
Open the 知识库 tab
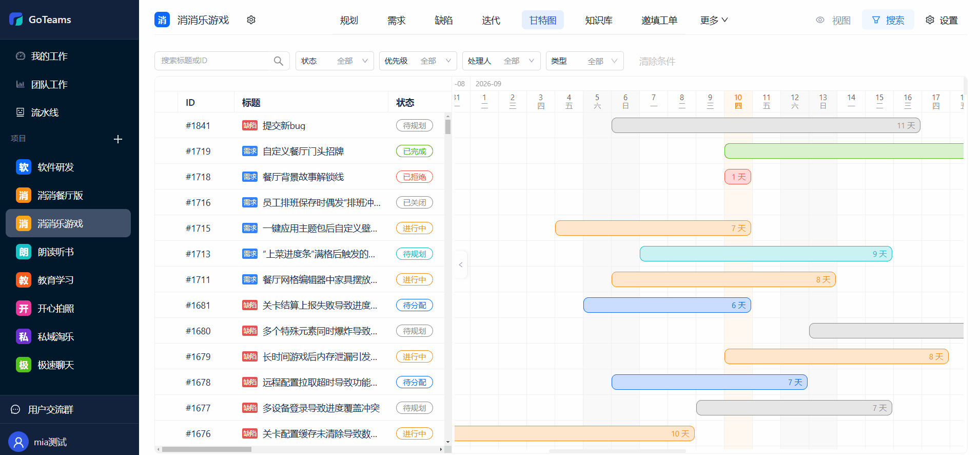[x=599, y=20]
